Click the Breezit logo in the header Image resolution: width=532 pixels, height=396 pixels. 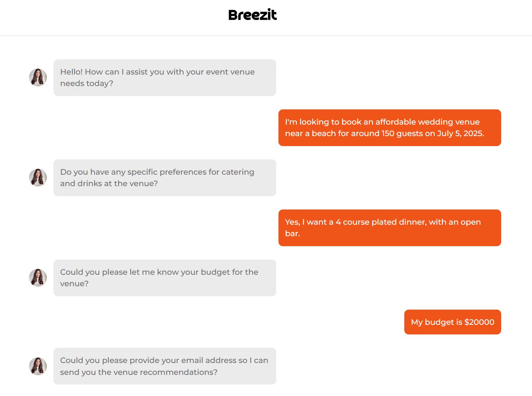[252, 15]
